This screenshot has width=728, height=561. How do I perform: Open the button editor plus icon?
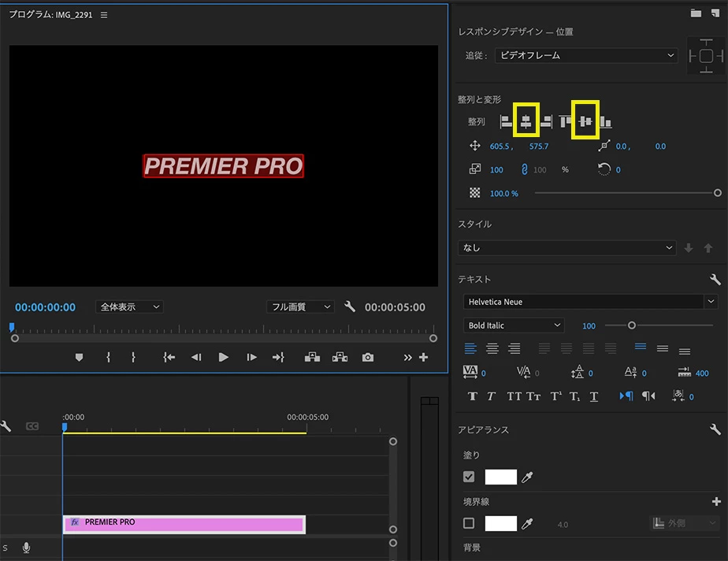423,357
